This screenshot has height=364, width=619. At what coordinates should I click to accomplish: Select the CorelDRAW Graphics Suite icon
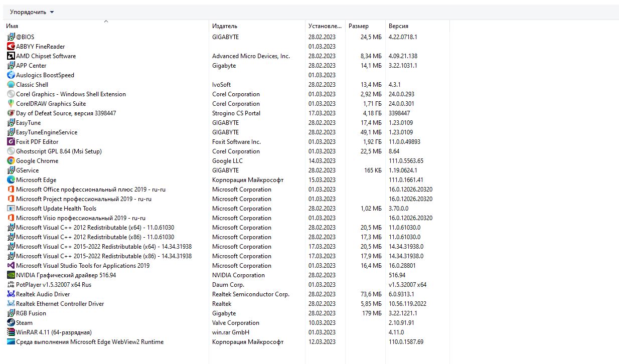pyautogui.click(x=11, y=103)
